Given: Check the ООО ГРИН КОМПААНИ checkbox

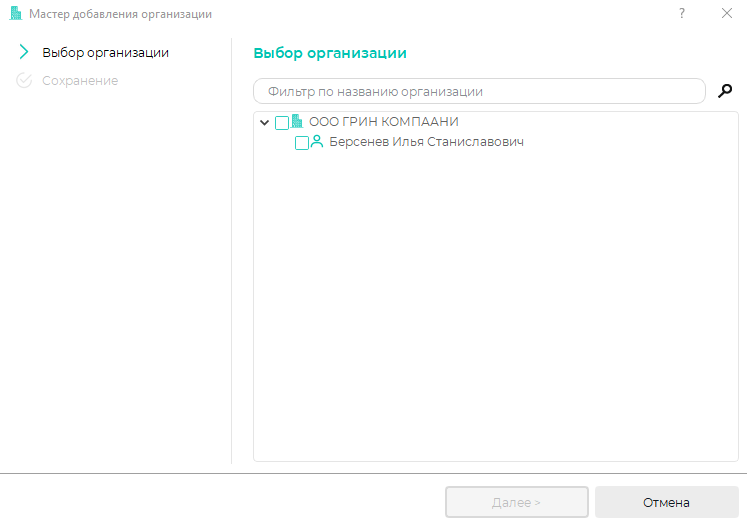Looking at the screenshot, I should click(x=281, y=123).
